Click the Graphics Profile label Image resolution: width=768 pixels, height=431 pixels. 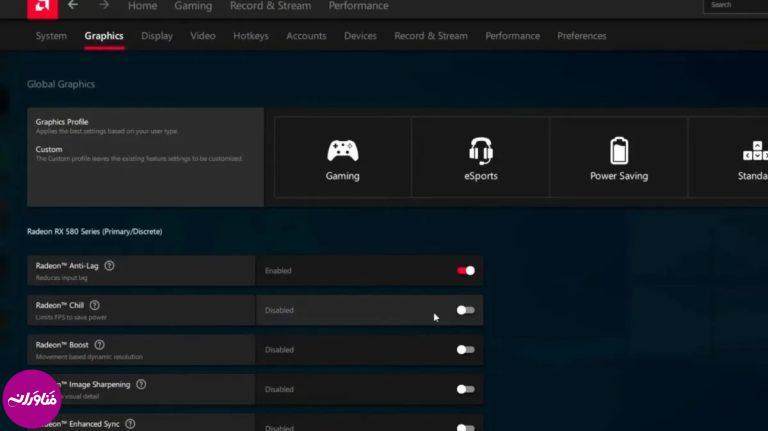(62, 121)
